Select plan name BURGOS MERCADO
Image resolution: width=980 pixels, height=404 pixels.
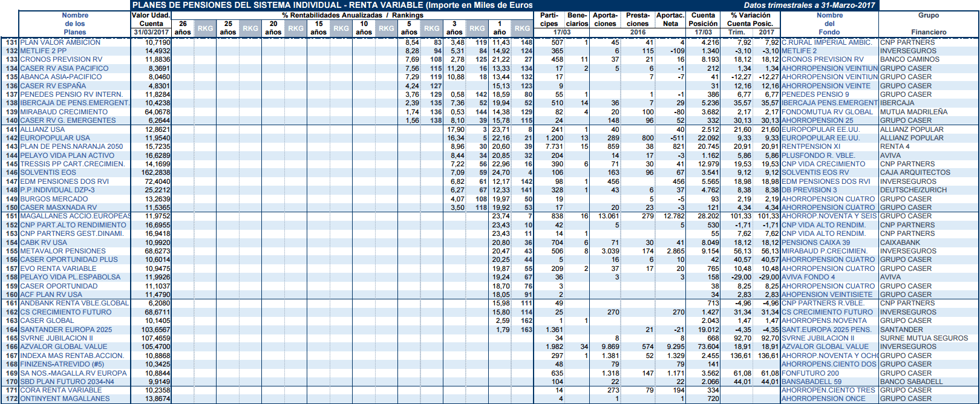[54, 199]
